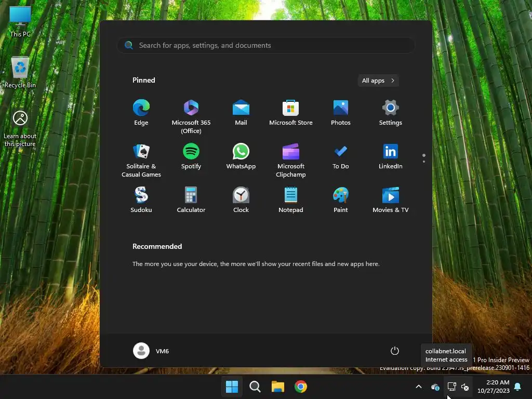Image resolution: width=532 pixels, height=399 pixels.
Task: Open Microsoft Store pinned app
Action: coord(291,113)
